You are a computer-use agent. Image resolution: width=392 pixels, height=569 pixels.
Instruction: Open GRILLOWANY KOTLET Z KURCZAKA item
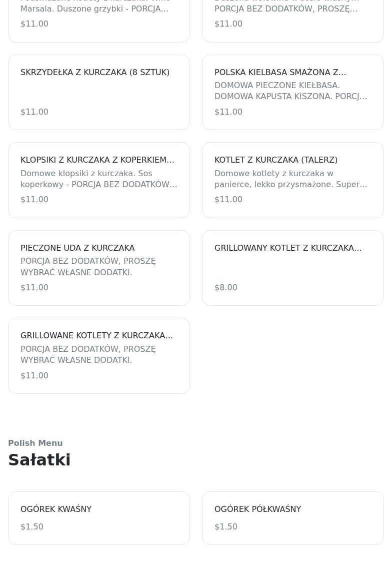287,248
